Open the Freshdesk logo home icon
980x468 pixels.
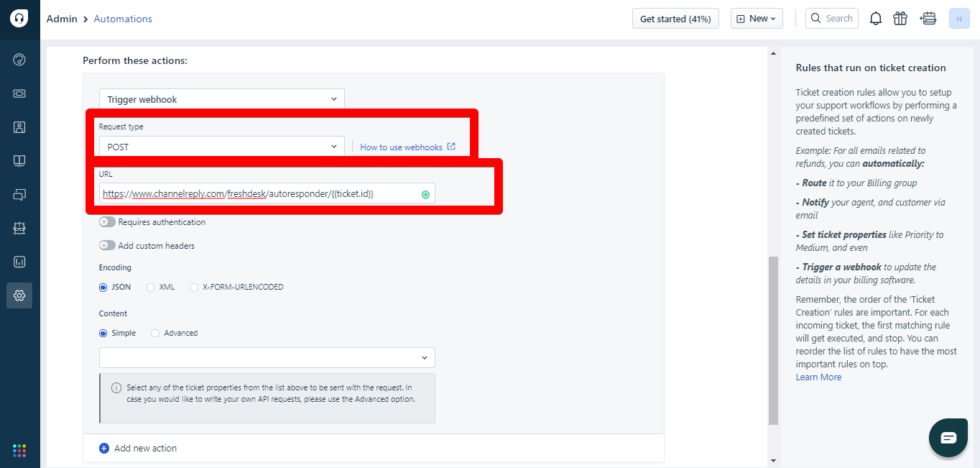[x=19, y=19]
